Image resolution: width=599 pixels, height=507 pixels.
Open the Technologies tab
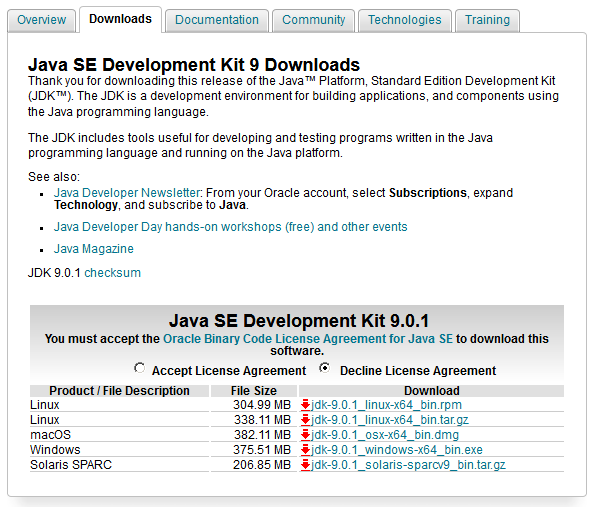(405, 20)
